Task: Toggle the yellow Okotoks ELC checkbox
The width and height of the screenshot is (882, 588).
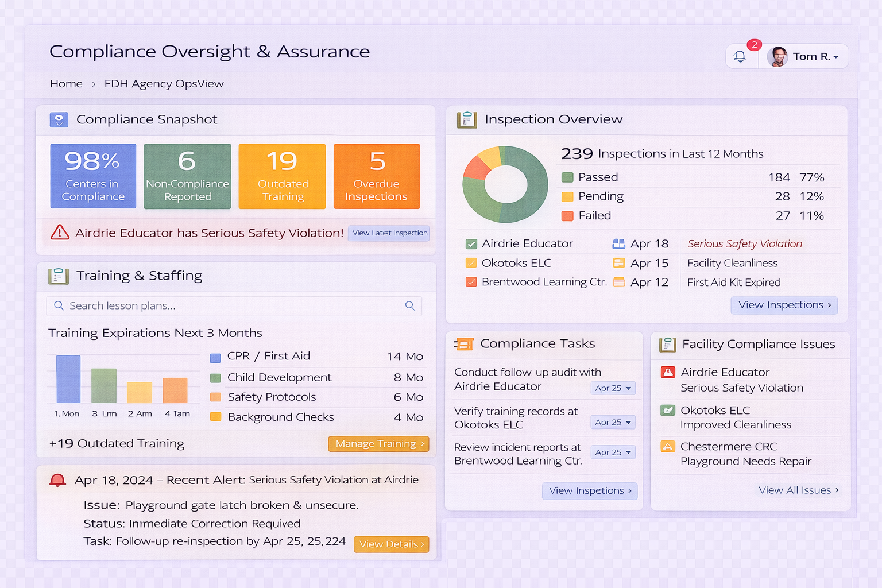Action: tap(471, 263)
